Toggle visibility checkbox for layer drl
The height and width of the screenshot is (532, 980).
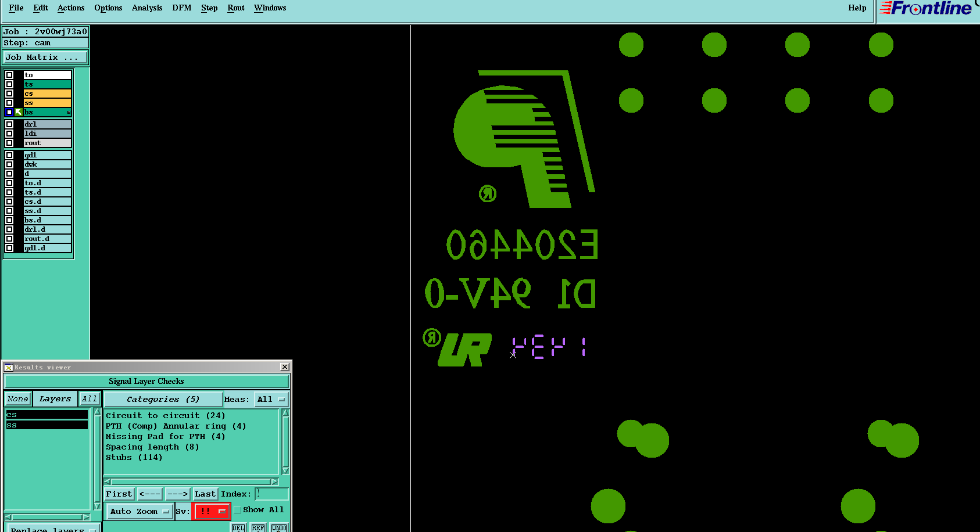pos(9,124)
